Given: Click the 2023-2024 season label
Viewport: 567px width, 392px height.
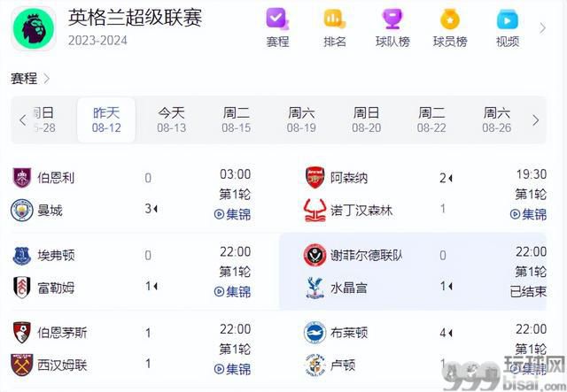Looking at the screenshot, I should point(97,40).
